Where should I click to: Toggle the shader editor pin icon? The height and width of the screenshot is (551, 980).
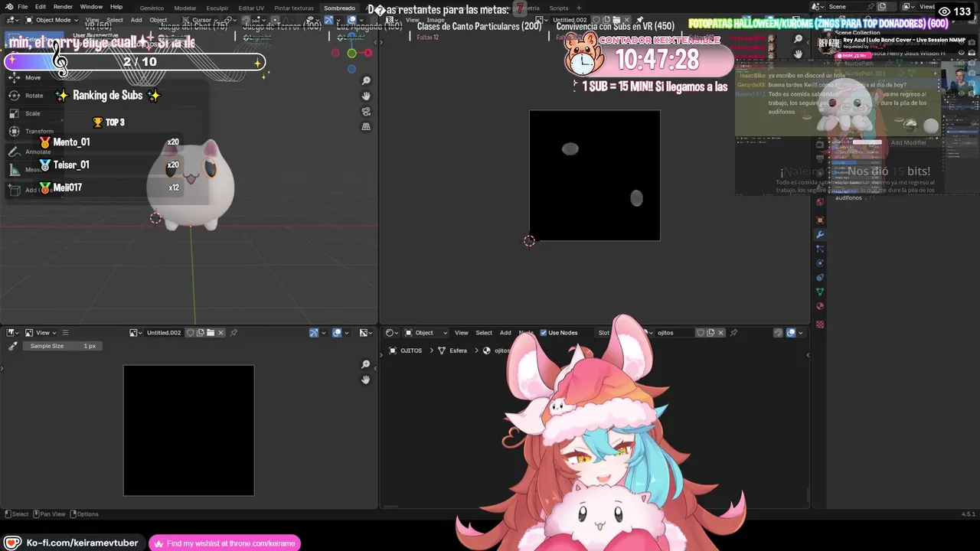coord(733,333)
